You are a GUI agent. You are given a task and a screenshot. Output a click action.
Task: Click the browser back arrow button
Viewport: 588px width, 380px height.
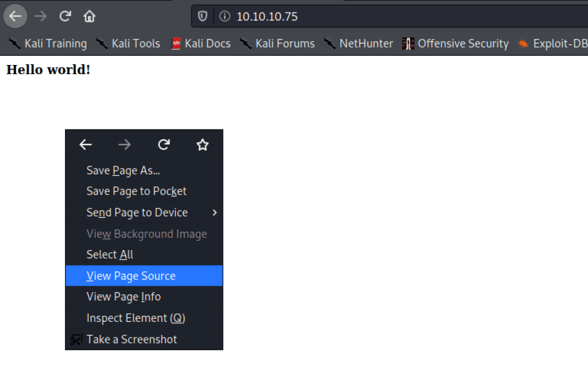point(16,16)
